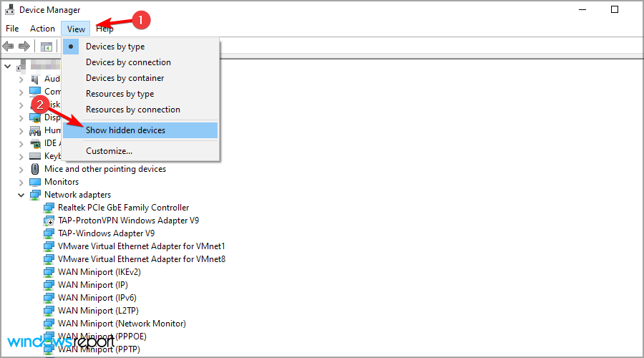Click the WAN Miniport (IKEv2) icon

pos(49,272)
